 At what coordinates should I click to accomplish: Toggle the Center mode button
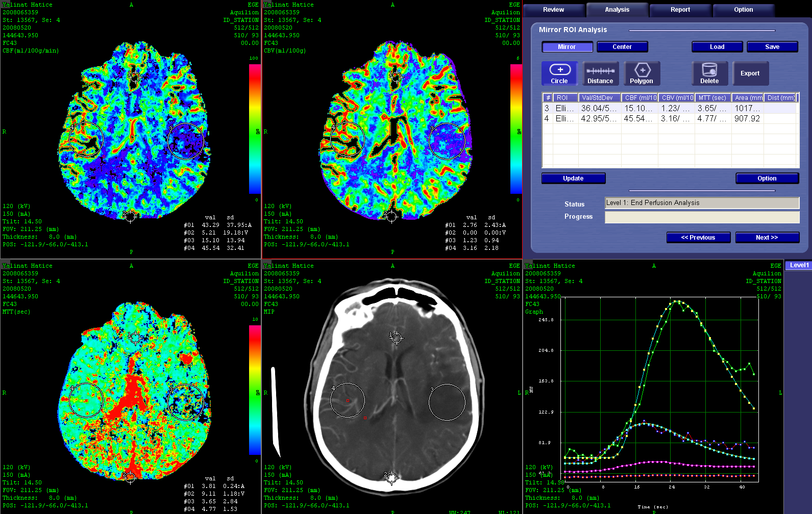pyautogui.click(x=622, y=47)
